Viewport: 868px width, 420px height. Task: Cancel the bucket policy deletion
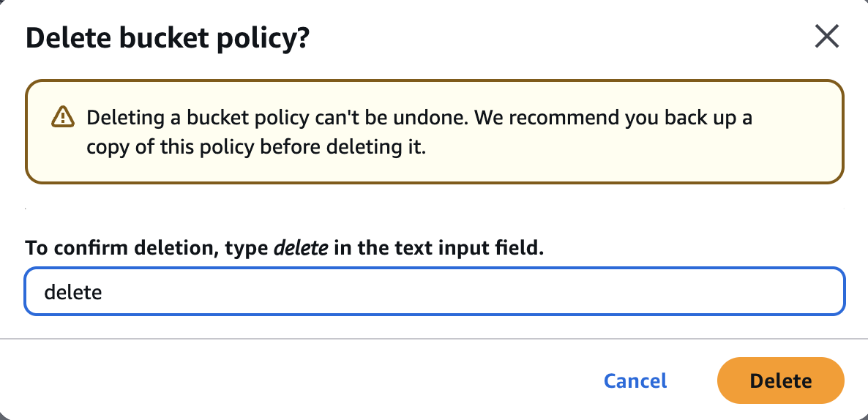tap(635, 380)
